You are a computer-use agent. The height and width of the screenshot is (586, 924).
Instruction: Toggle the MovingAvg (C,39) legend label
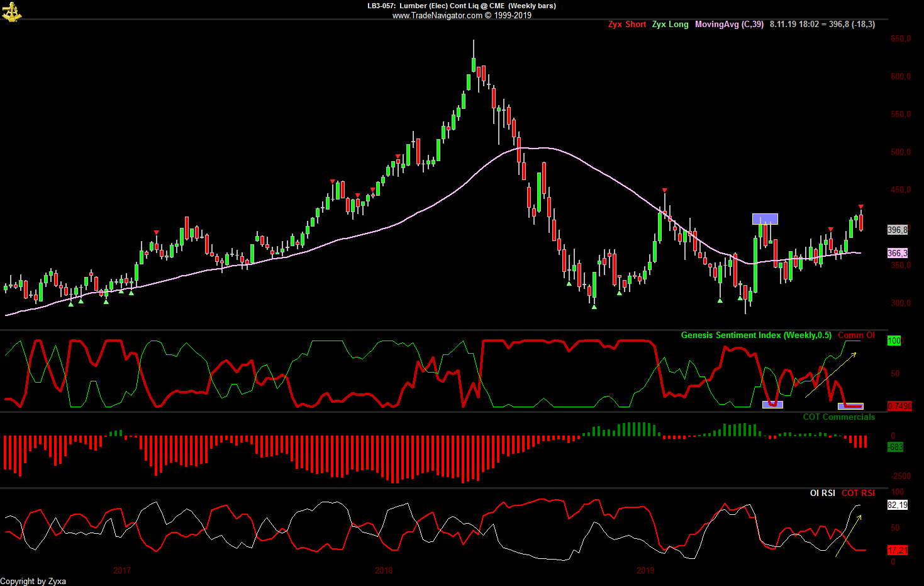pos(729,25)
